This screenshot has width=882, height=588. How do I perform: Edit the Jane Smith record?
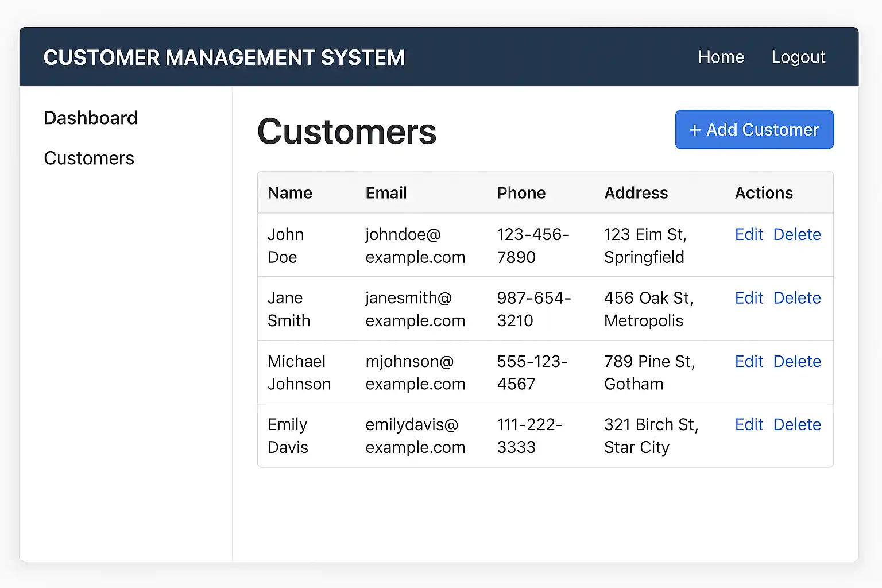point(749,298)
